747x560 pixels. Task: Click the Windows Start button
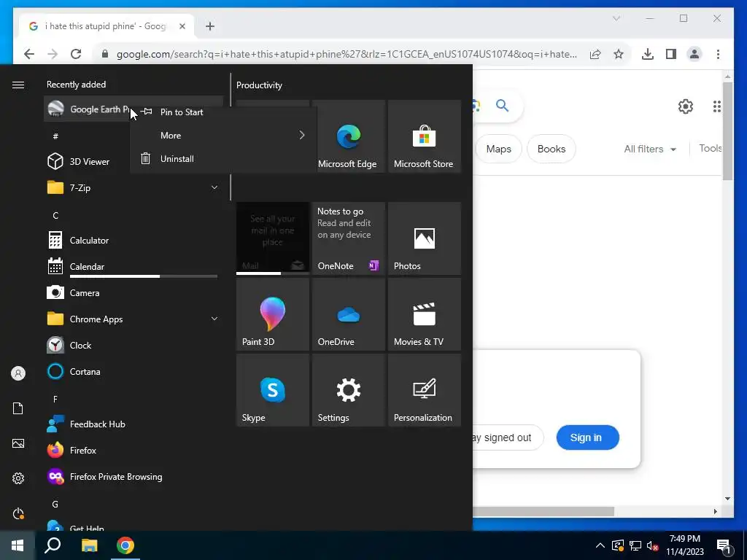[x=18, y=545]
